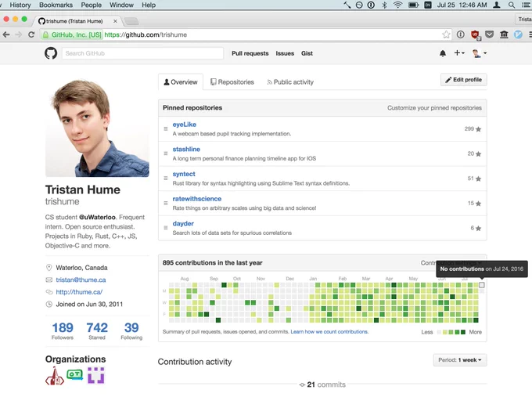The width and height of the screenshot is (532, 397).
Task: Open the Bookmarks menu
Action: (56, 5)
